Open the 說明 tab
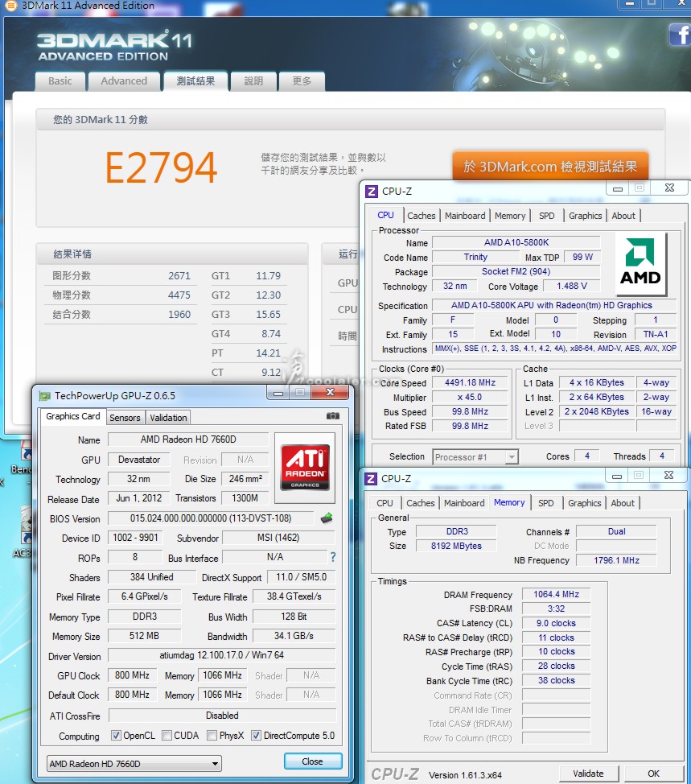Screen dimensions: 691x784 pos(253,81)
